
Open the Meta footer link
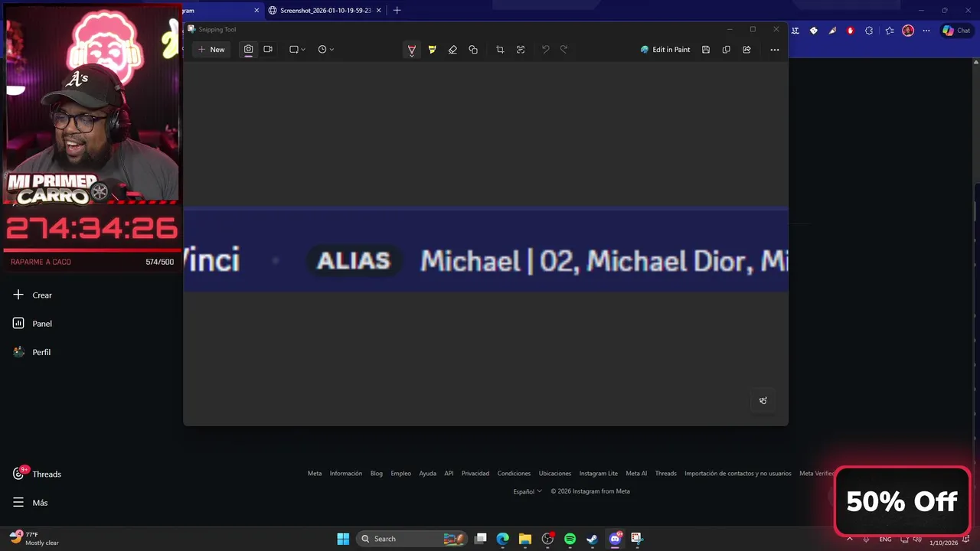[315, 474]
